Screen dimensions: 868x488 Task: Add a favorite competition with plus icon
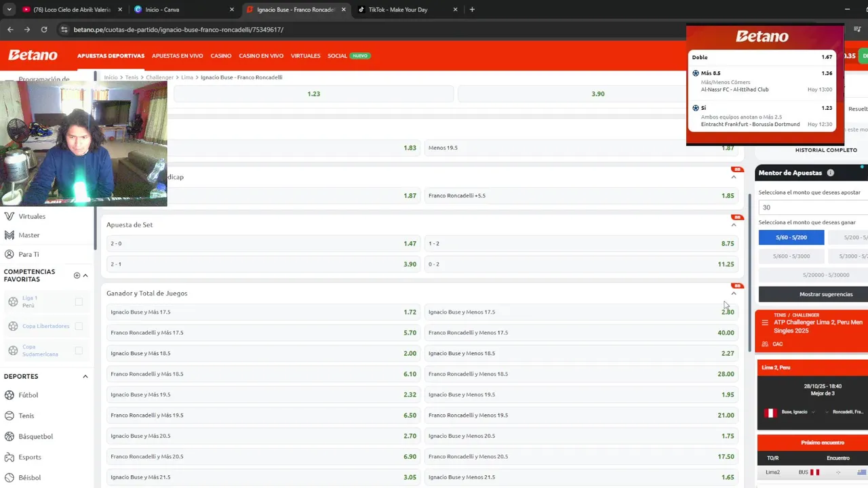[x=77, y=275]
